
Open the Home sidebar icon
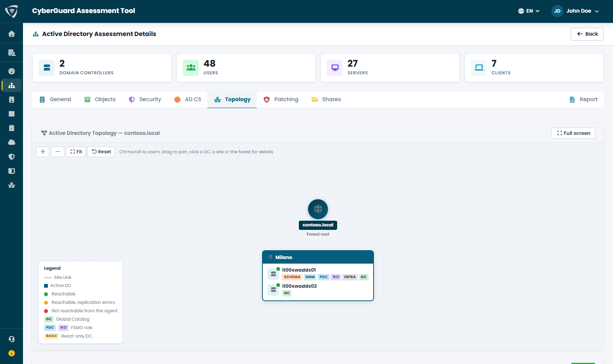11,34
